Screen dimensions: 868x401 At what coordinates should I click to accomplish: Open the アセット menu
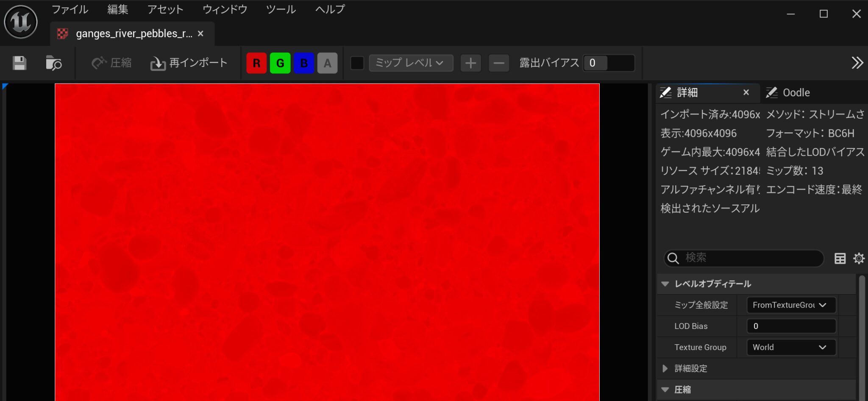pyautogui.click(x=165, y=9)
